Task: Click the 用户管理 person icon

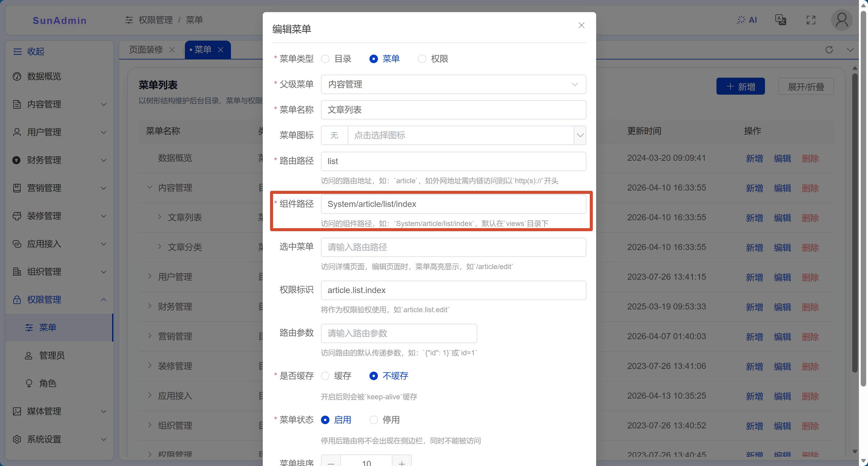Action: click(17, 132)
